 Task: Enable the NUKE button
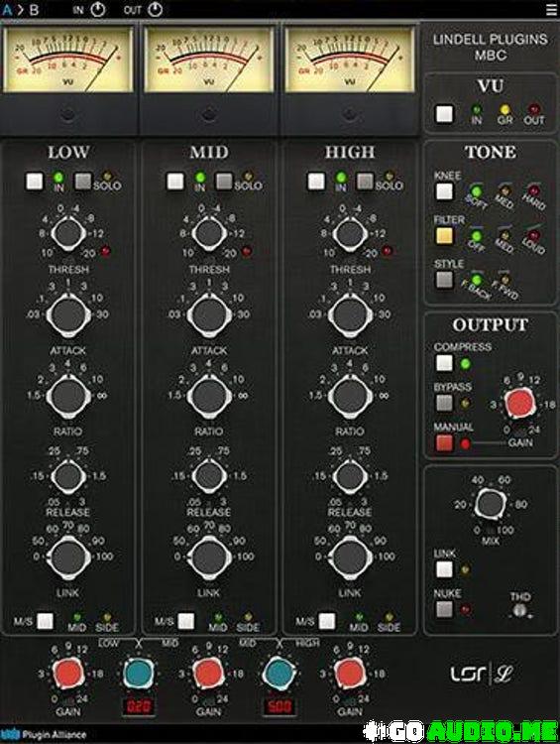(x=444, y=609)
